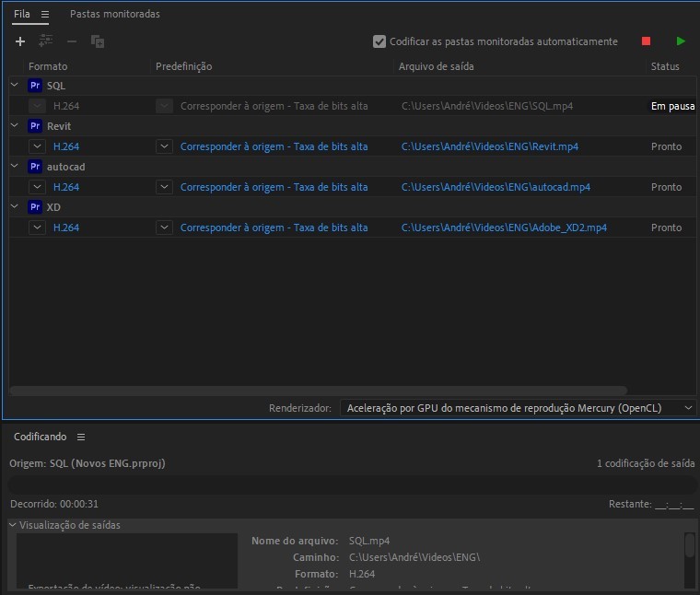700x595 pixels.
Task: Open the Fila panel hamburger menu
Action: click(x=45, y=15)
